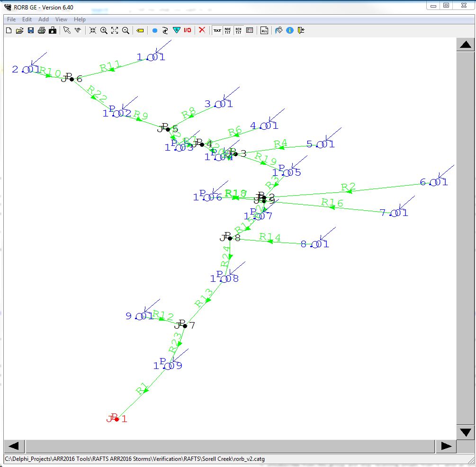Select the blue node add tool

(154, 30)
